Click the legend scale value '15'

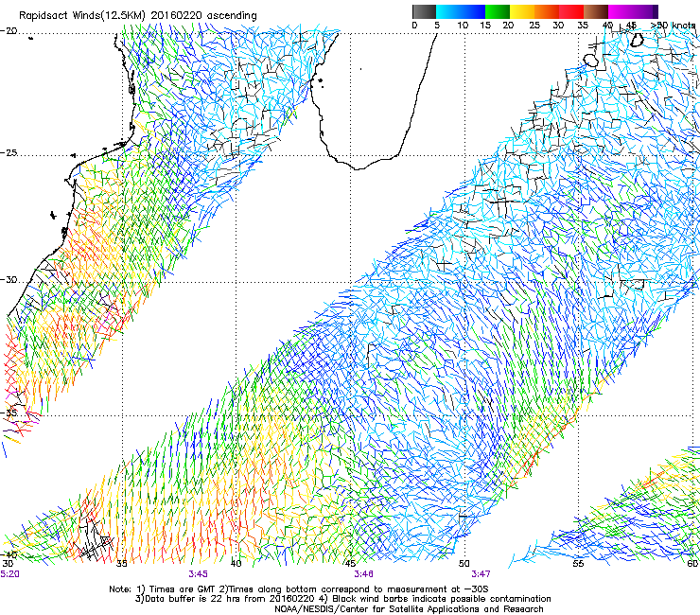pyautogui.click(x=485, y=26)
